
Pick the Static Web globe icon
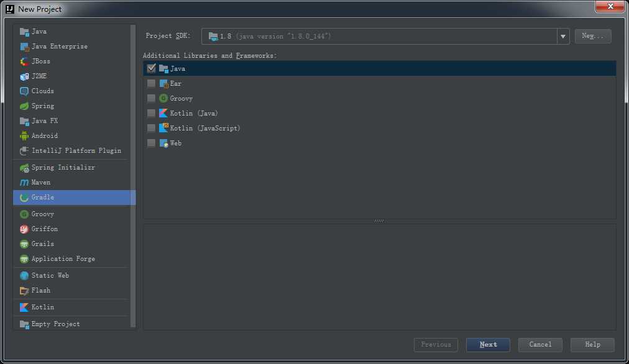click(24, 275)
